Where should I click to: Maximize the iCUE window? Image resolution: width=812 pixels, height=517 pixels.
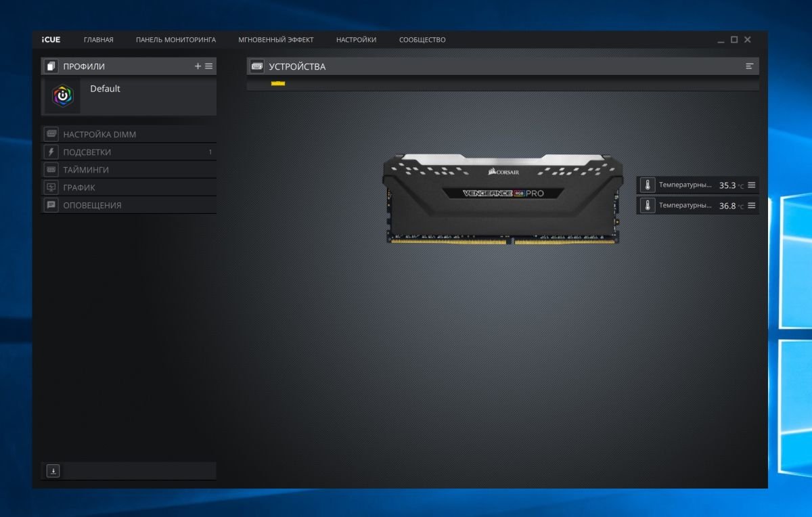[734, 40]
